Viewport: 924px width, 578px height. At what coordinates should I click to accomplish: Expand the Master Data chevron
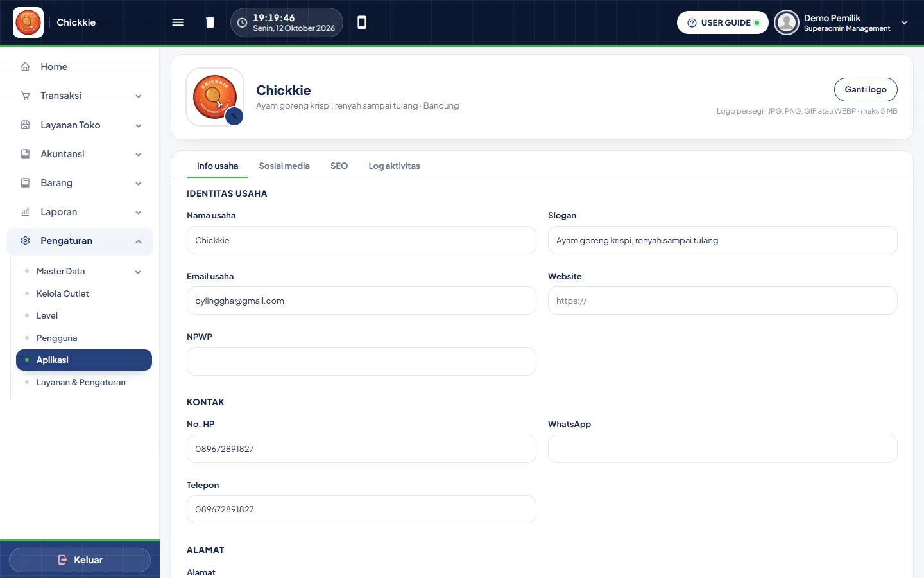[138, 272]
